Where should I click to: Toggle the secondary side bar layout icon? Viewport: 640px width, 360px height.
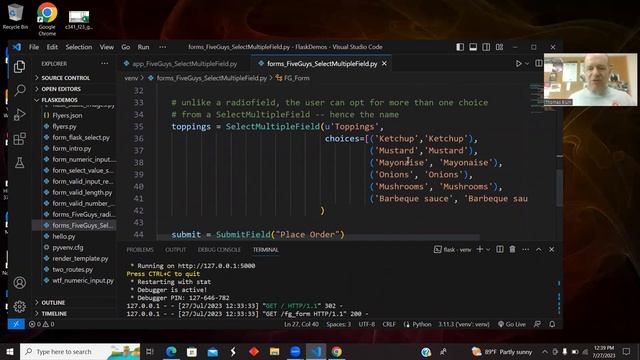[x=486, y=47]
